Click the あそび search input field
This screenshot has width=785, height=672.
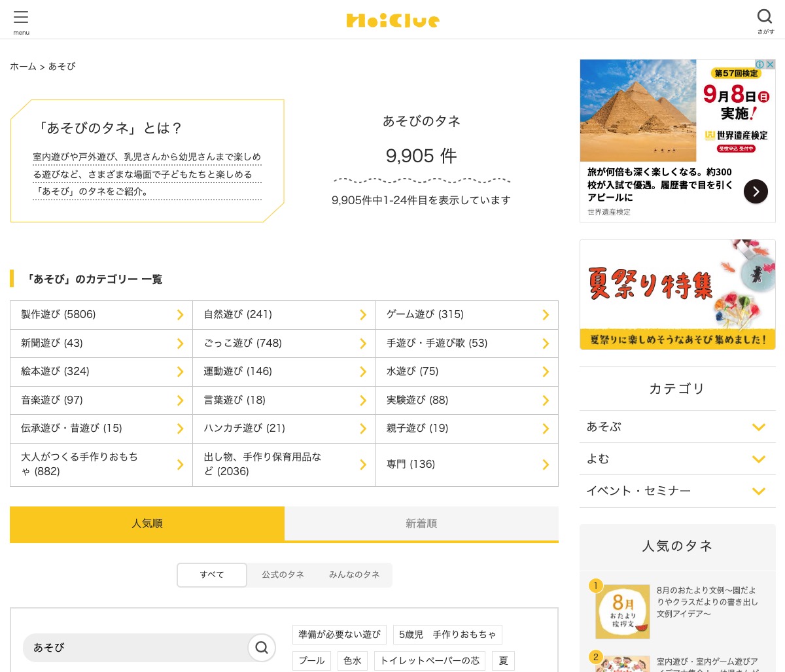tap(134, 647)
